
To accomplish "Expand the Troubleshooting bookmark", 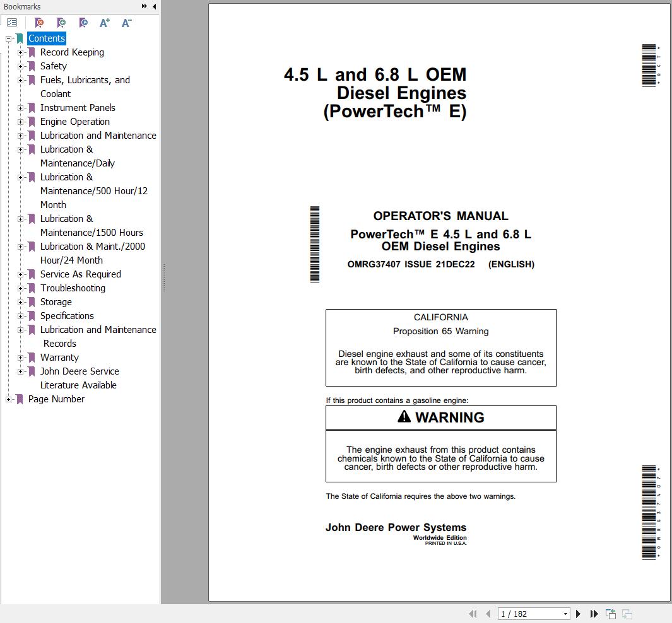I will pos(20,288).
